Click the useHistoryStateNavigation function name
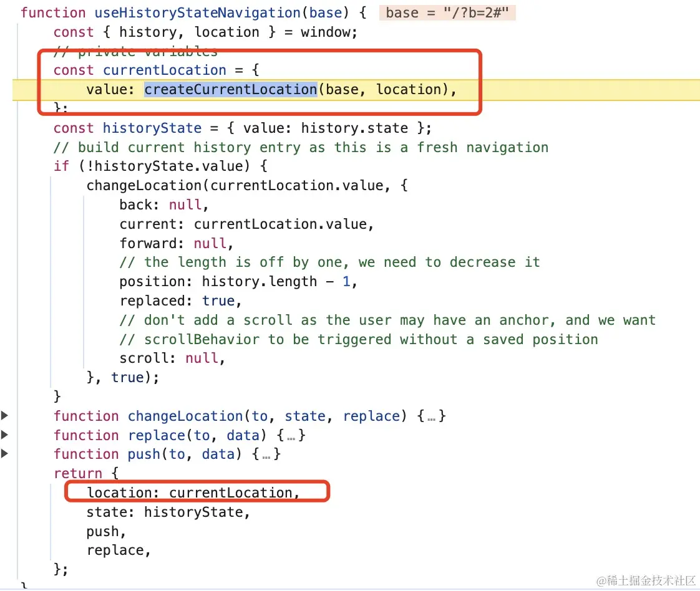700x591 pixels. click(197, 13)
